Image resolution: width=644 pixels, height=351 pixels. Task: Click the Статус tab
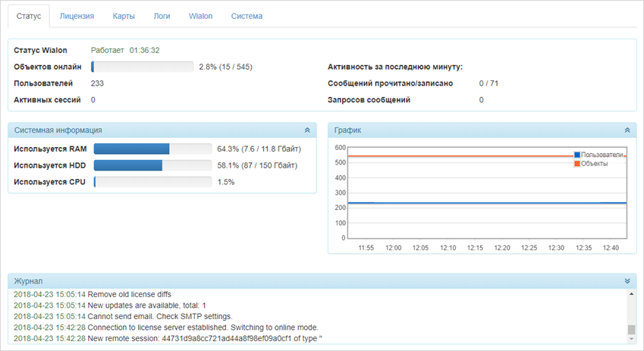[29, 16]
